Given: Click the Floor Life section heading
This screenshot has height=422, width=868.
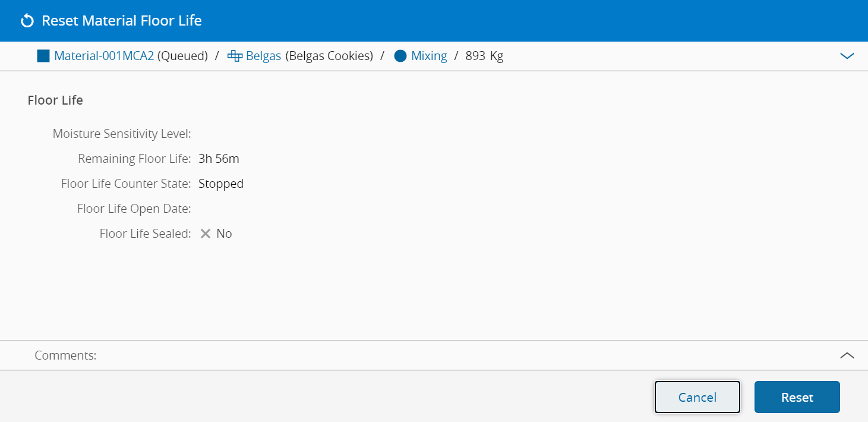Looking at the screenshot, I should [55, 100].
